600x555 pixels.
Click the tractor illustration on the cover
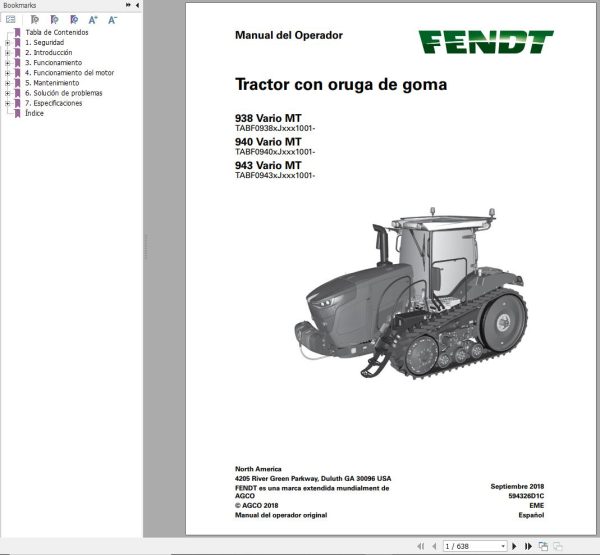click(411, 294)
